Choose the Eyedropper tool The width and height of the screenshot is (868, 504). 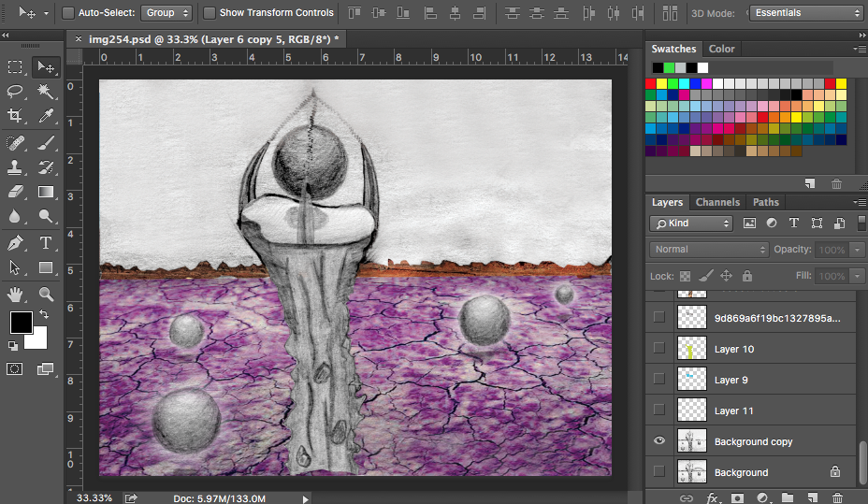[x=46, y=116]
